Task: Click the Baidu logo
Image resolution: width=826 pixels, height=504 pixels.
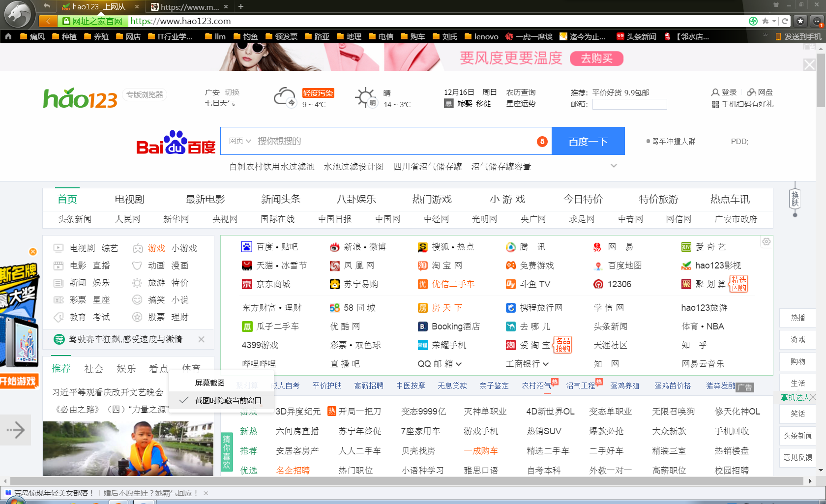Action: (176, 142)
